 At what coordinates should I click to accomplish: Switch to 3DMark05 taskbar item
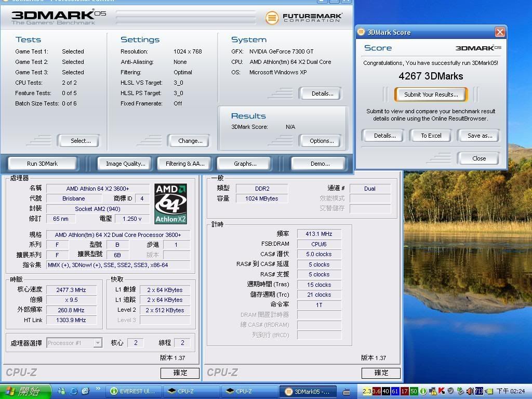pos(308,391)
